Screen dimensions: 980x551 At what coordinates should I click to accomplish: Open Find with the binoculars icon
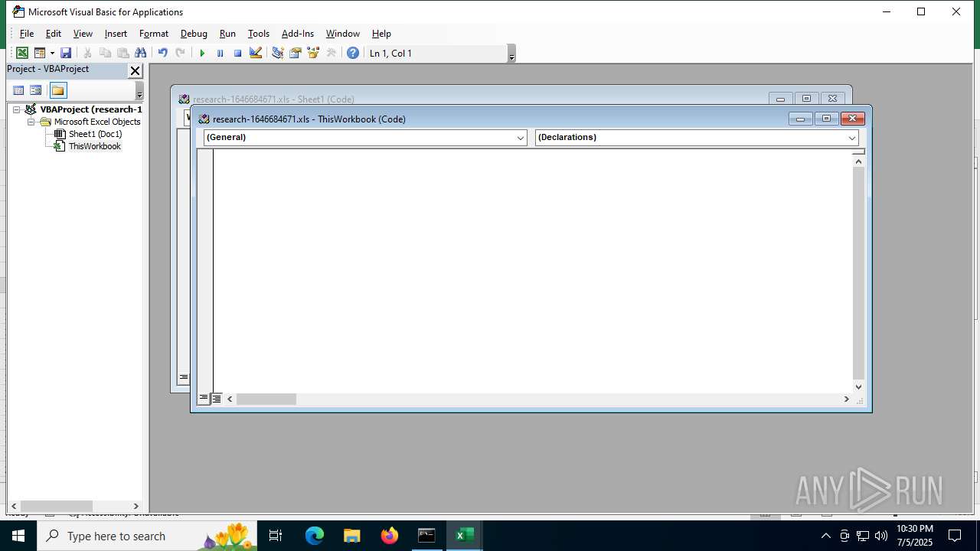coord(140,53)
